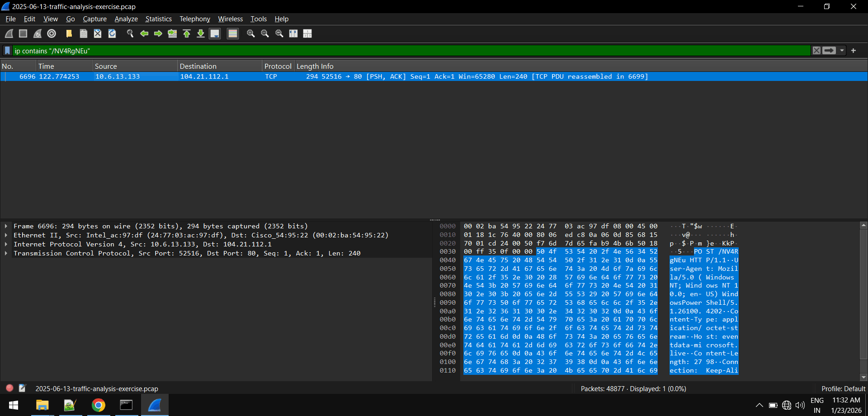Expand the Internet Protocol Version 4 node
Screen dimensions: 868x416
[6, 244]
